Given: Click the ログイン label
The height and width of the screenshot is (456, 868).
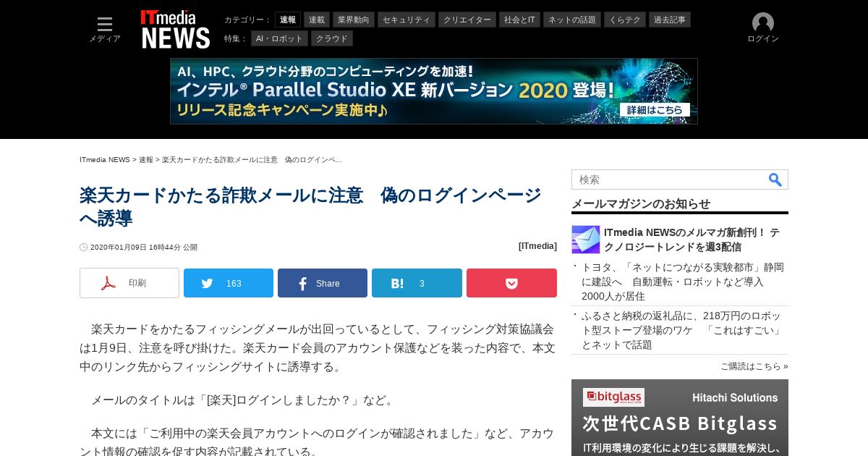Looking at the screenshot, I should point(763,39).
